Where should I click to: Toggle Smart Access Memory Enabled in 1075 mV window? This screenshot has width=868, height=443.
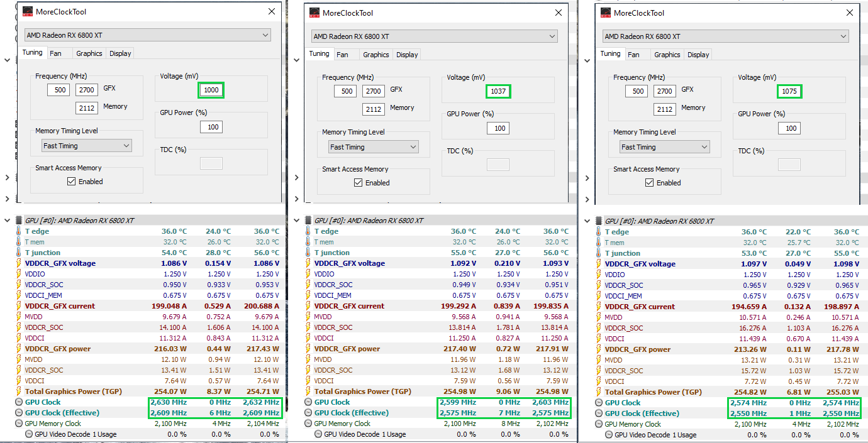click(x=650, y=183)
